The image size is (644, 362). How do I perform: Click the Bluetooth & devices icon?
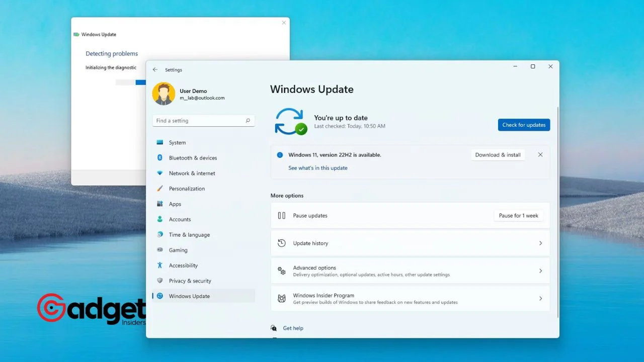[x=160, y=158]
